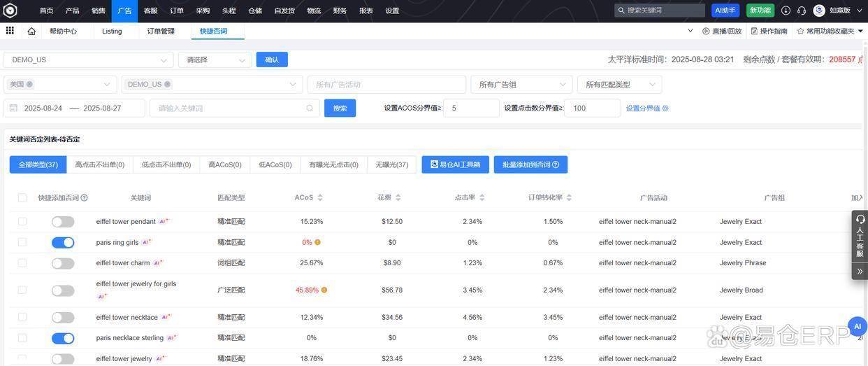868x366 pixels.
Task: Click the download icon in top bar
Action: [x=786, y=10]
